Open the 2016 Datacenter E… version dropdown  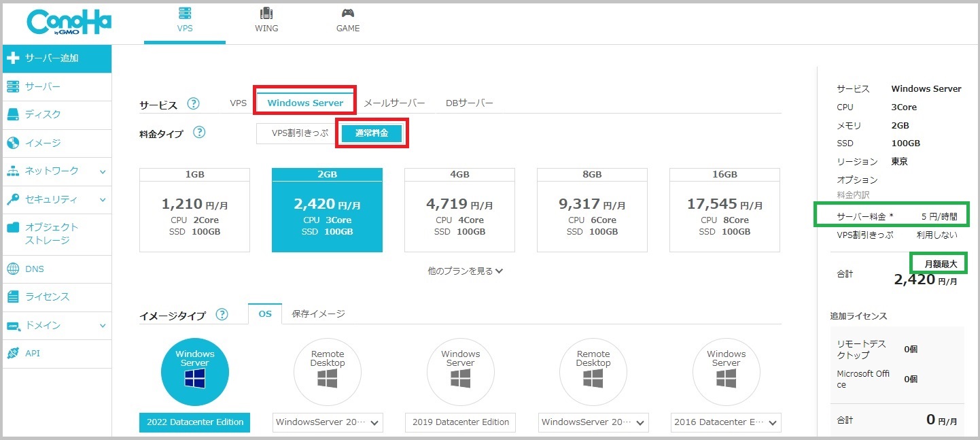pos(726,422)
